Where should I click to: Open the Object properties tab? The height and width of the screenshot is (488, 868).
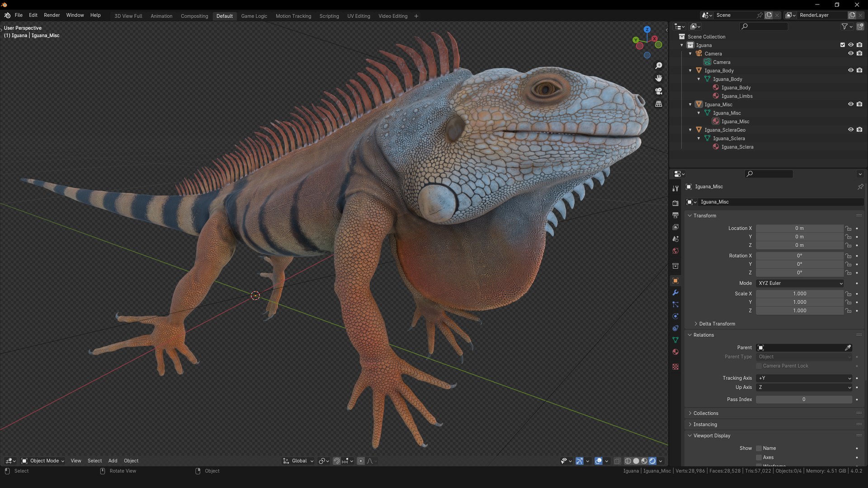click(675, 281)
